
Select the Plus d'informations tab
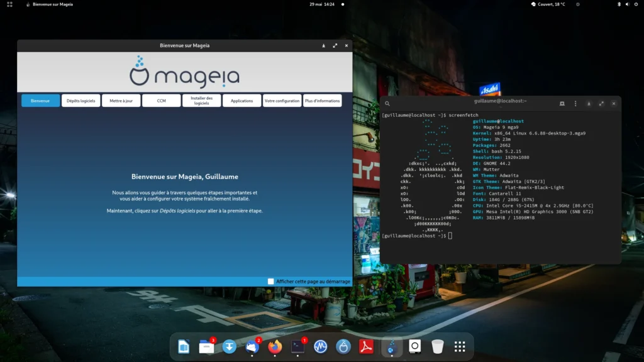coord(323,101)
